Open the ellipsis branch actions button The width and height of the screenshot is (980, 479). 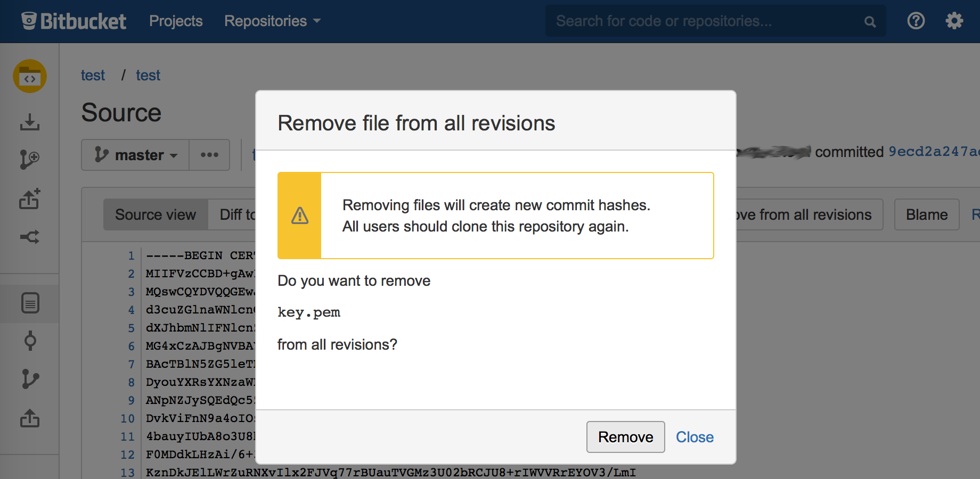pyautogui.click(x=209, y=155)
